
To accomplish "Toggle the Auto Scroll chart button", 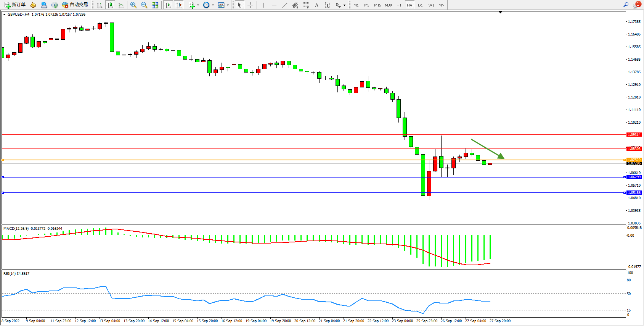I will pos(168,5).
